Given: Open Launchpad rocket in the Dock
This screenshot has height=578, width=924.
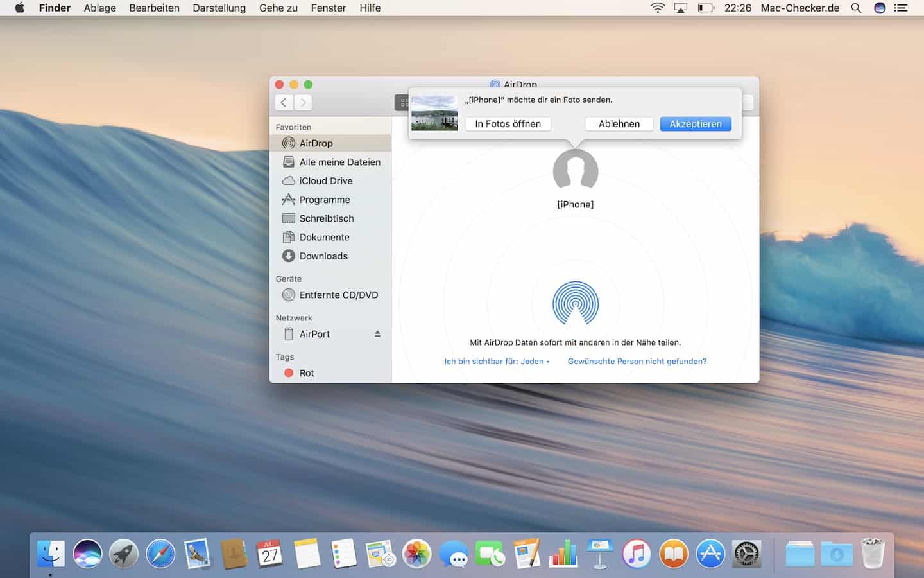Looking at the screenshot, I should coord(124,554).
